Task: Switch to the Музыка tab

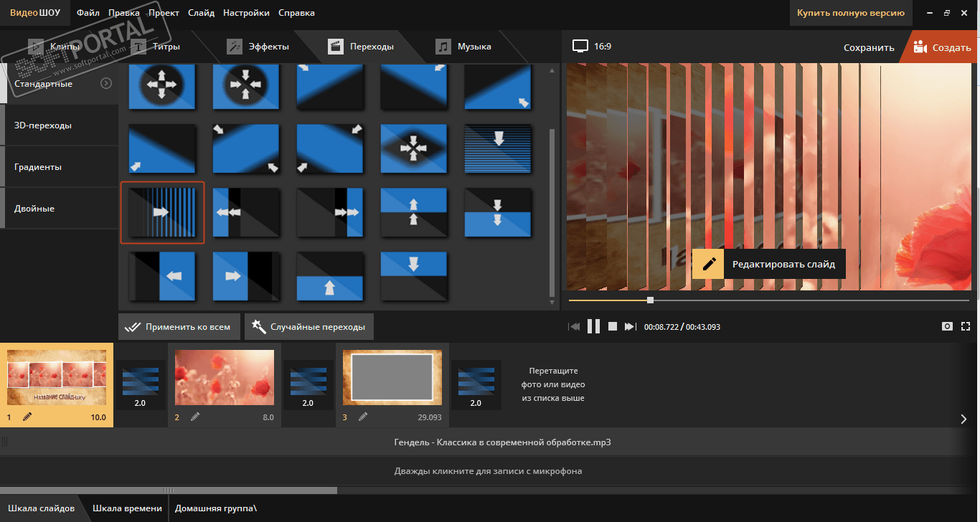Action: 464,47
